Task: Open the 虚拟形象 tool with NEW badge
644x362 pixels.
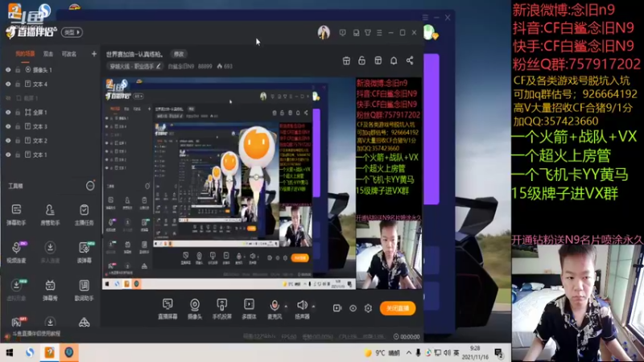Action: point(16,290)
